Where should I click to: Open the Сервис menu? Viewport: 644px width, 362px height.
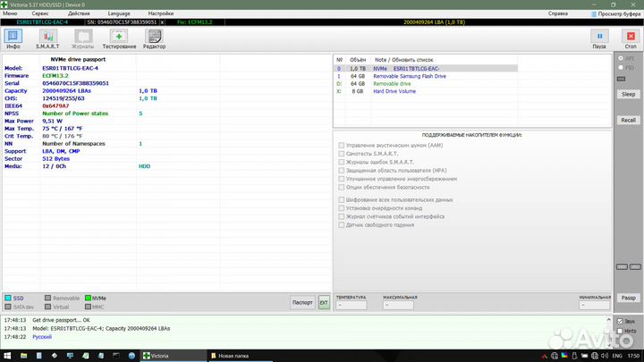pyautogui.click(x=40, y=14)
